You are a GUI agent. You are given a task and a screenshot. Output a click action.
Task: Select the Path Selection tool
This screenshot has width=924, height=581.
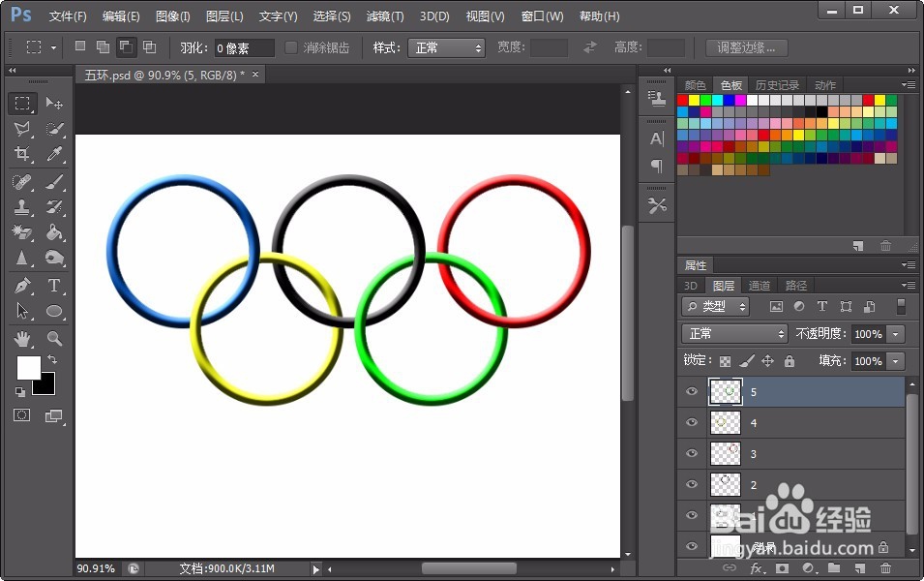(x=22, y=311)
